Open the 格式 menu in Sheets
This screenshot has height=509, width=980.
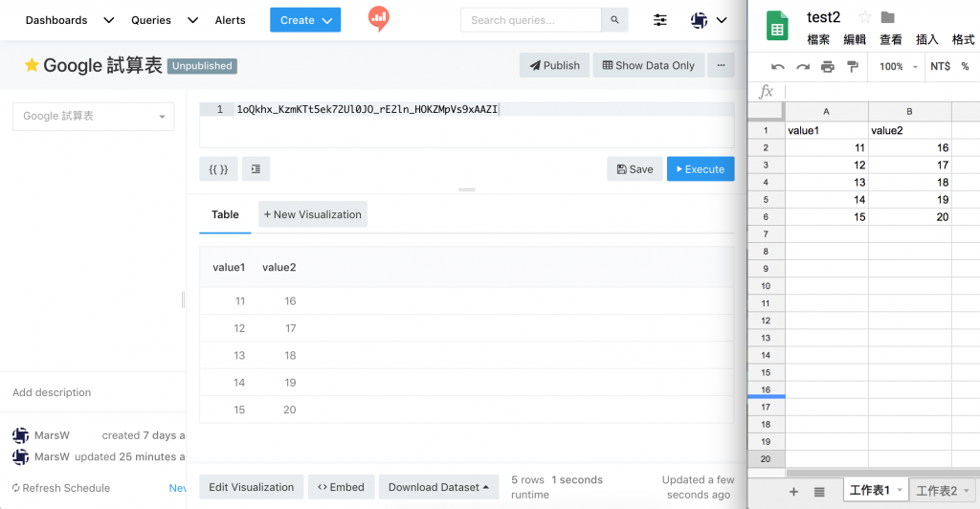[x=963, y=40]
